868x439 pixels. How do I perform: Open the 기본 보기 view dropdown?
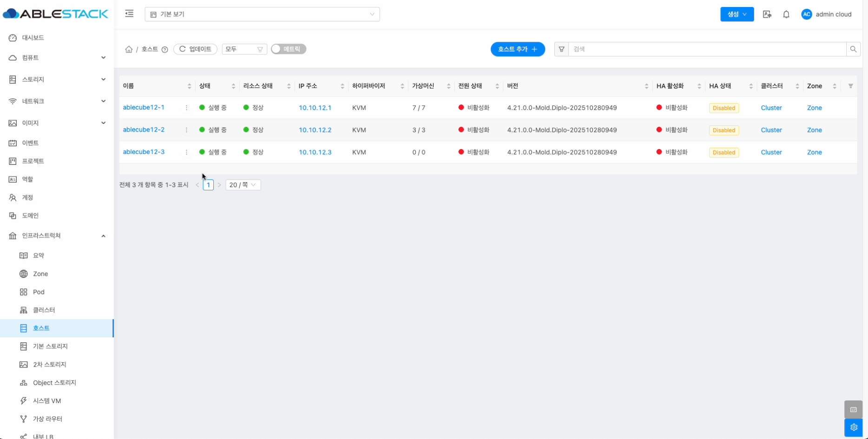(x=262, y=14)
